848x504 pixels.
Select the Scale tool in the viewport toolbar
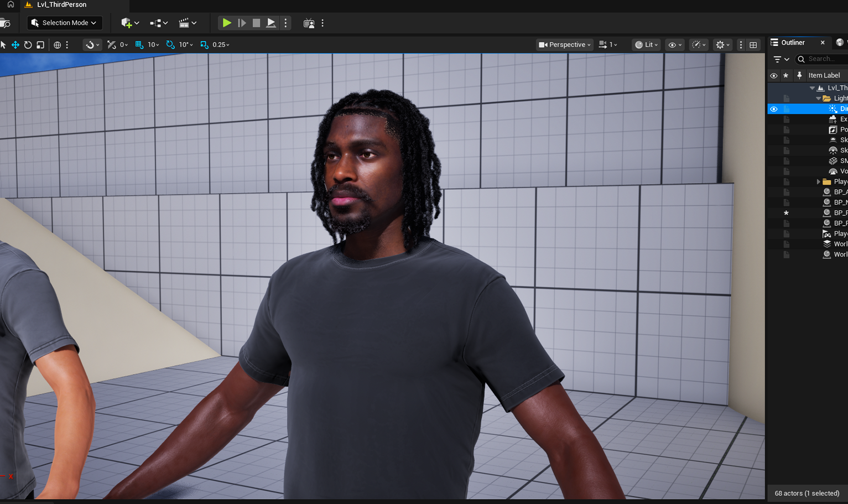[40, 45]
